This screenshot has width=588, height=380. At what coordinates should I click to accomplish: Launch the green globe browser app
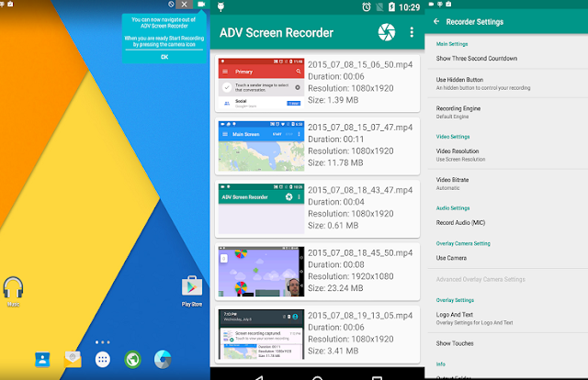132,360
